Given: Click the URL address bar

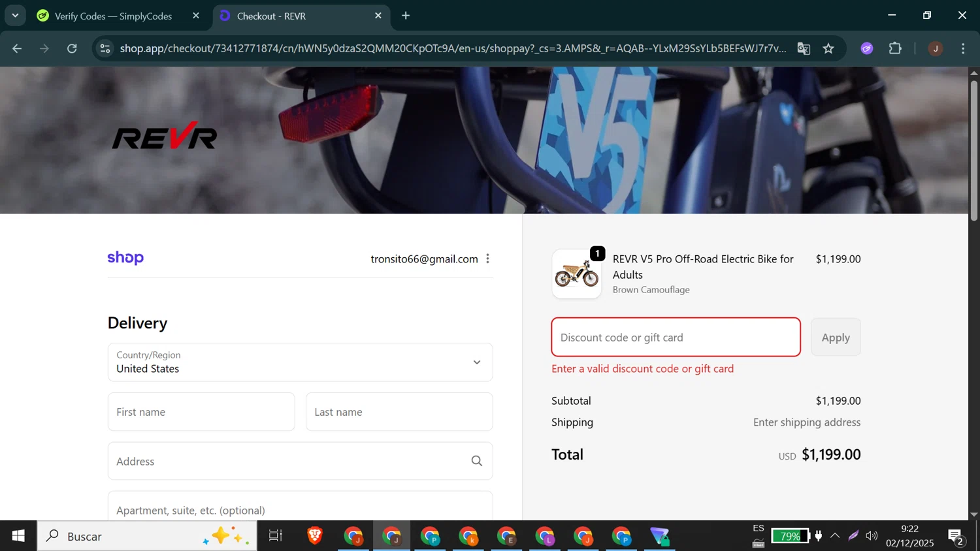Looking at the screenshot, I should click(x=453, y=48).
